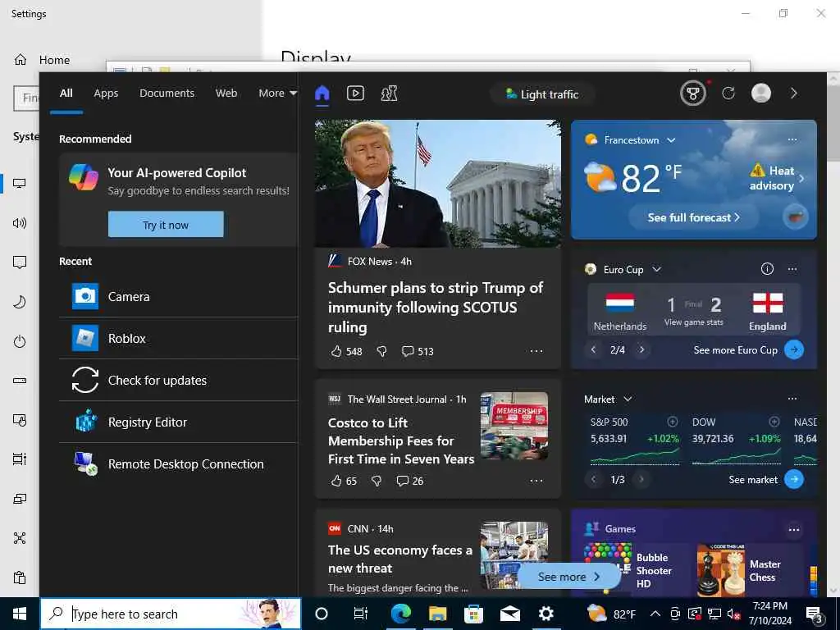
Task: Click See more Euro Cup arrow button
Action: coord(794,349)
